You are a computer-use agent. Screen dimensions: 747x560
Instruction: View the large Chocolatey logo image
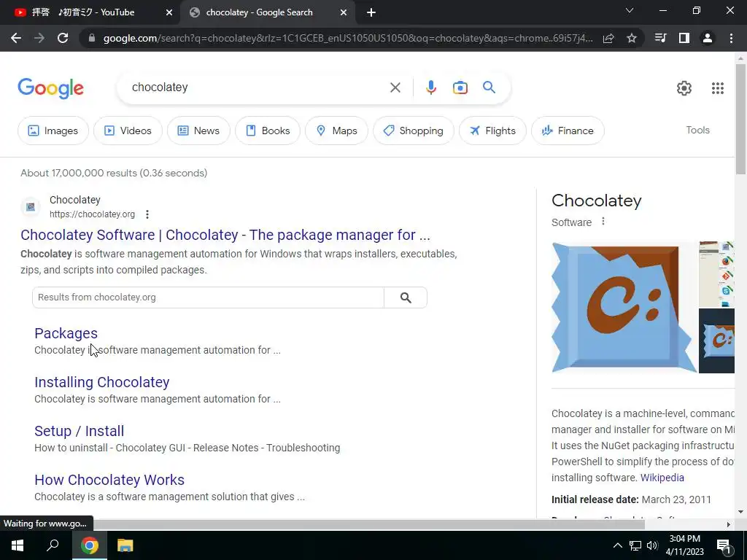click(x=624, y=307)
